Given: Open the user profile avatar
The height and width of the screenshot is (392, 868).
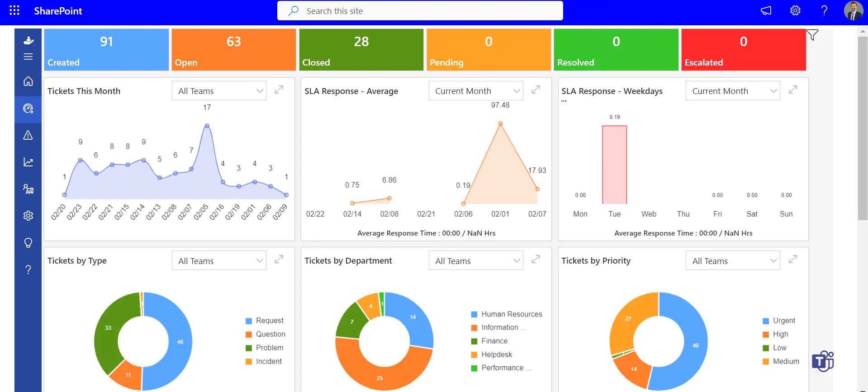Looking at the screenshot, I should pos(854,10).
